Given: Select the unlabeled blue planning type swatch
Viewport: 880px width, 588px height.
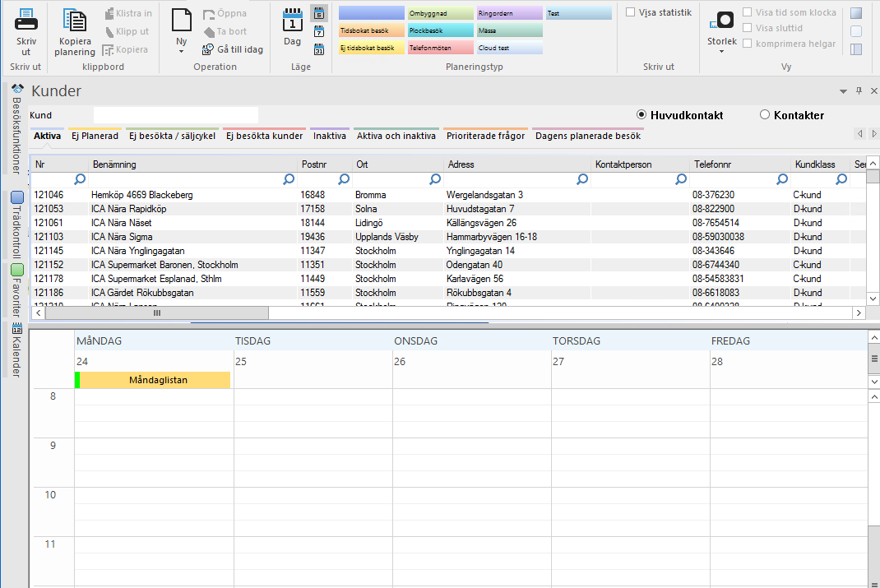Looking at the screenshot, I should 372,13.
